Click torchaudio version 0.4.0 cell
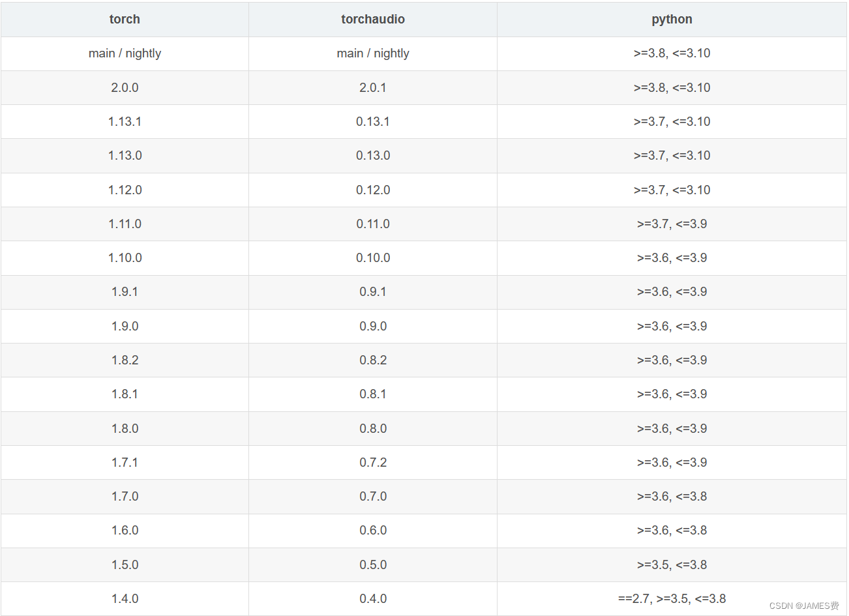849x616 pixels. click(373, 599)
